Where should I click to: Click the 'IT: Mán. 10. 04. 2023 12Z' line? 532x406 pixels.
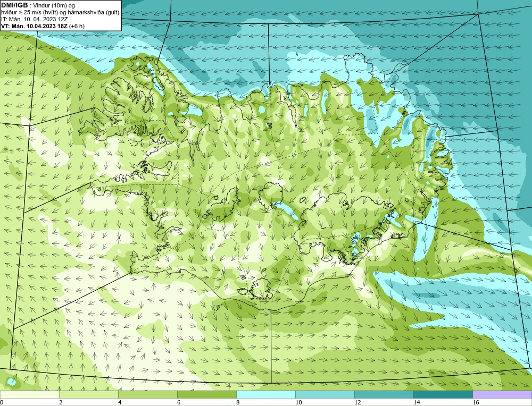(34, 19)
